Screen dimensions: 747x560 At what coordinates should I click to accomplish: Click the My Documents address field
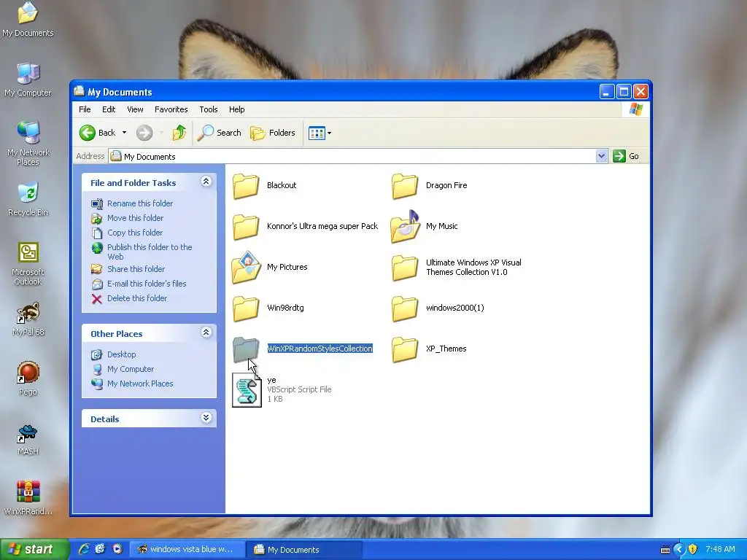pos(352,156)
